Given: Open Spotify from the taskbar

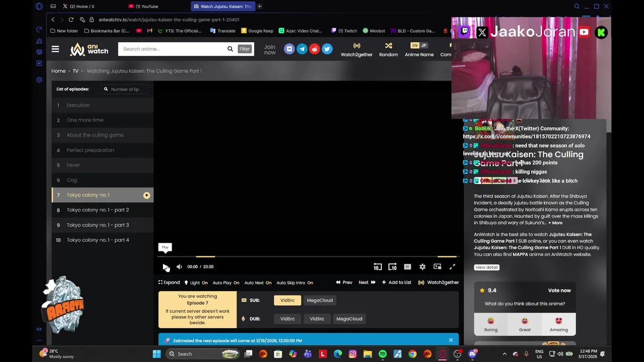Looking at the screenshot, I should [x=382, y=354].
